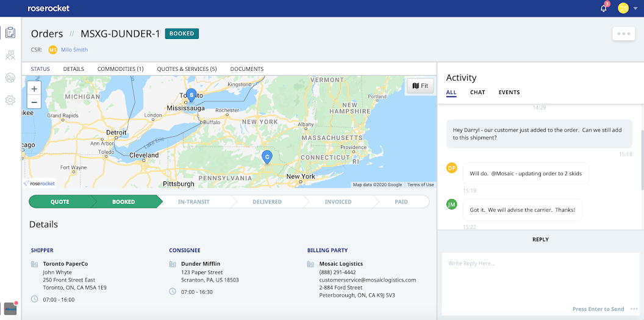This screenshot has width=644, height=320.
Task: Click the Mosaic Logistics building icon
Action: 311,264
